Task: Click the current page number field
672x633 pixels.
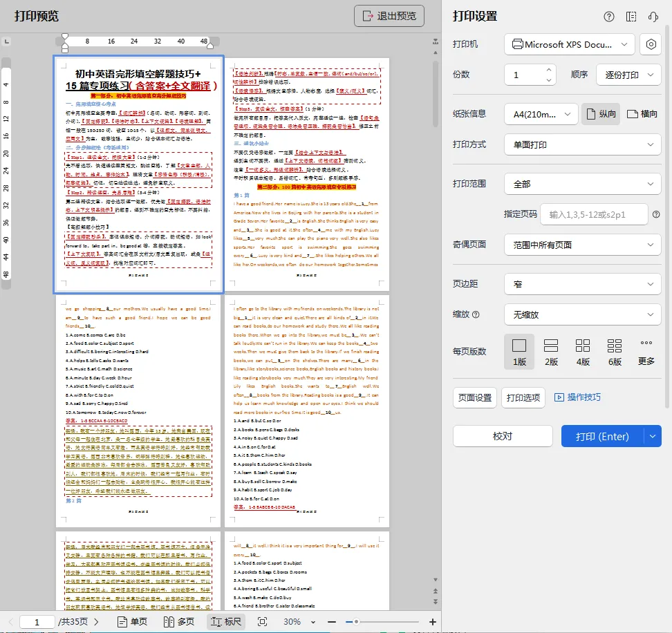Action: click(37, 622)
